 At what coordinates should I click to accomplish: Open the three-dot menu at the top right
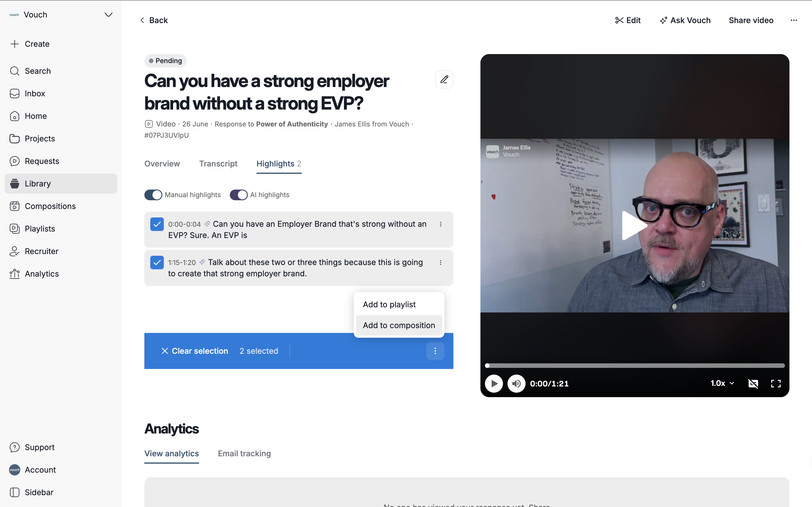[794, 20]
